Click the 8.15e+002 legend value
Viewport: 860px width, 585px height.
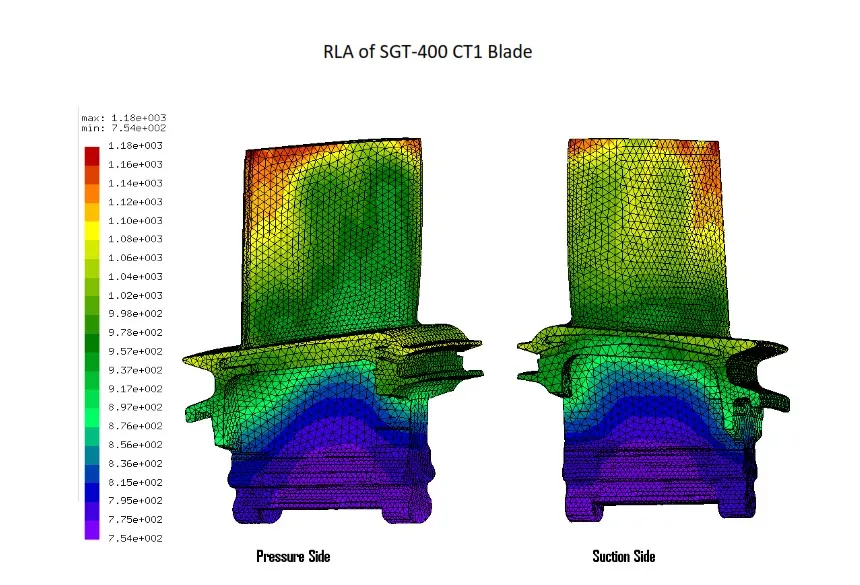click(x=135, y=482)
